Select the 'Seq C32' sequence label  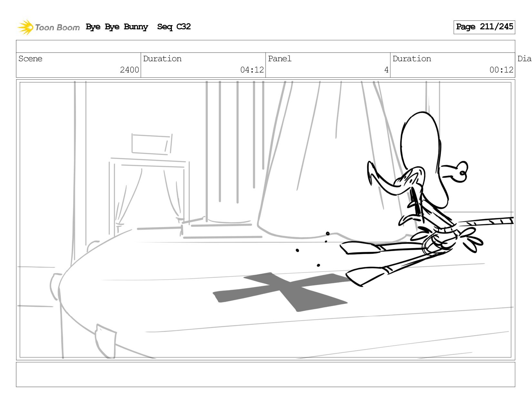click(x=174, y=27)
